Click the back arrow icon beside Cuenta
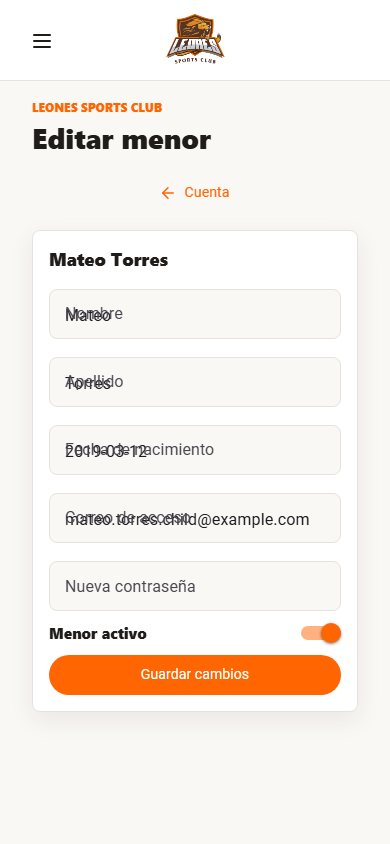The width and height of the screenshot is (390, 844). point(168,193)
